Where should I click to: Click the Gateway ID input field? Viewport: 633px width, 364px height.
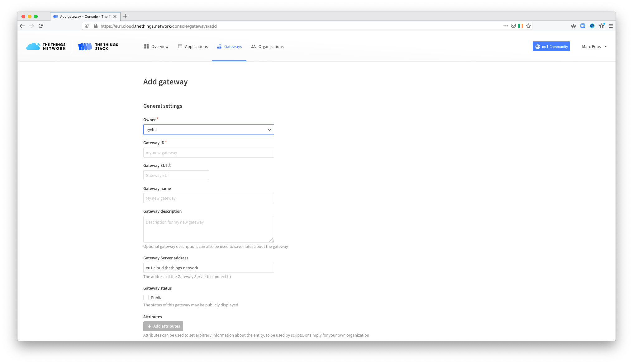tap(208, 153)
